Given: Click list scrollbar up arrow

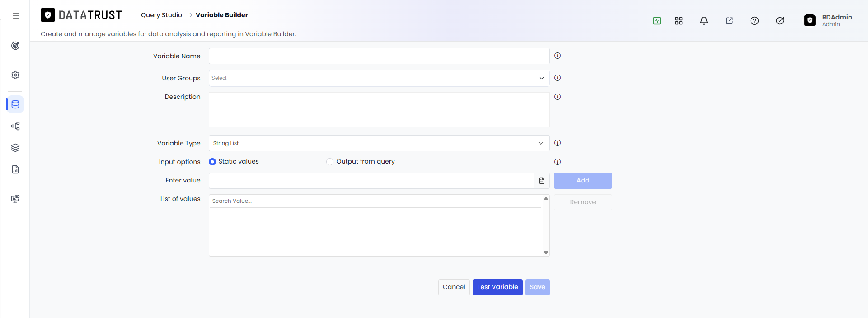Looking at the screenshot, I should tap(546, 198).
